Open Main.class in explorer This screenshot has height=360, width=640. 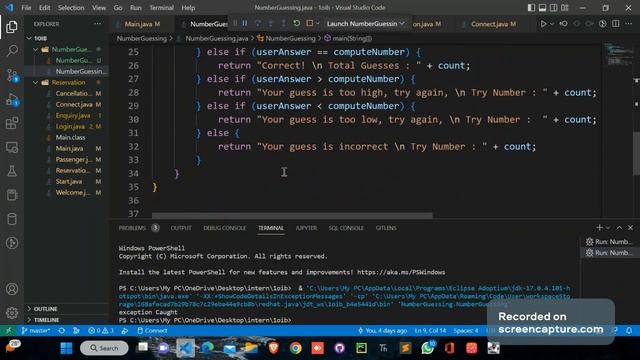pos(67,138)
